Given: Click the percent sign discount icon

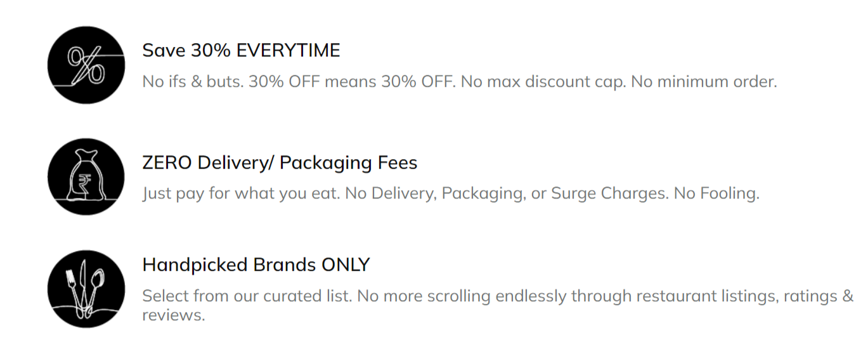Looking at the screenshot, I should click(x=86, y=65).
